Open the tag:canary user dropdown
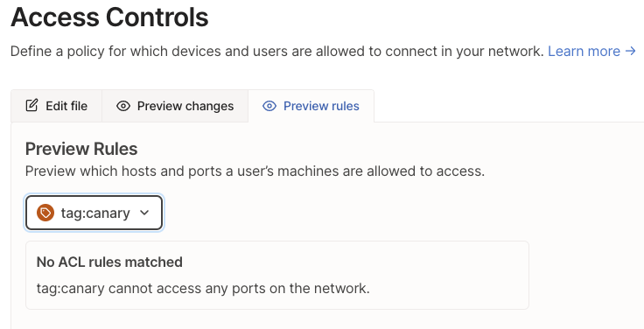This screenshot has width=644, height=329. (x=94, y=213)
